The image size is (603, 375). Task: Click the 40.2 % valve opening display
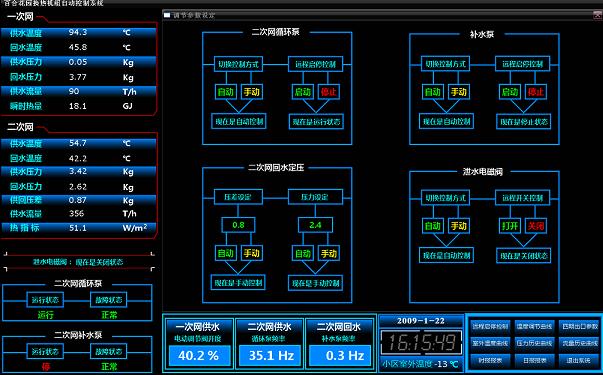point(199,355)
